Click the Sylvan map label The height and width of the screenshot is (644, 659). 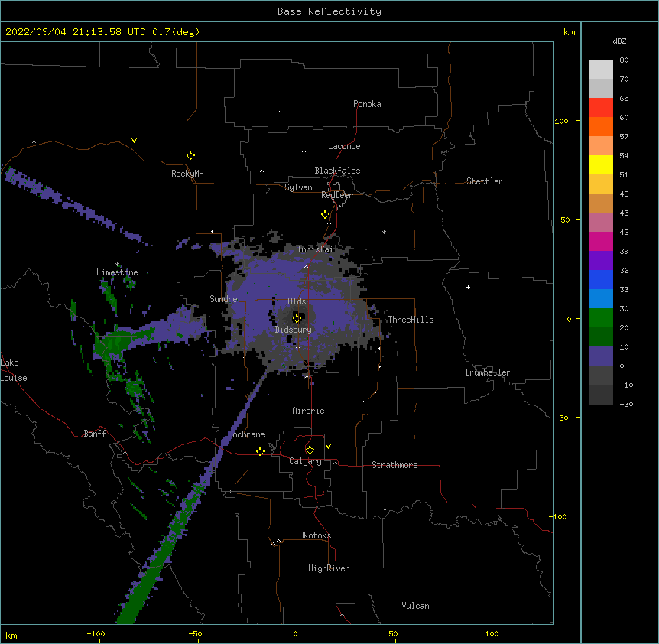(298, 187)
